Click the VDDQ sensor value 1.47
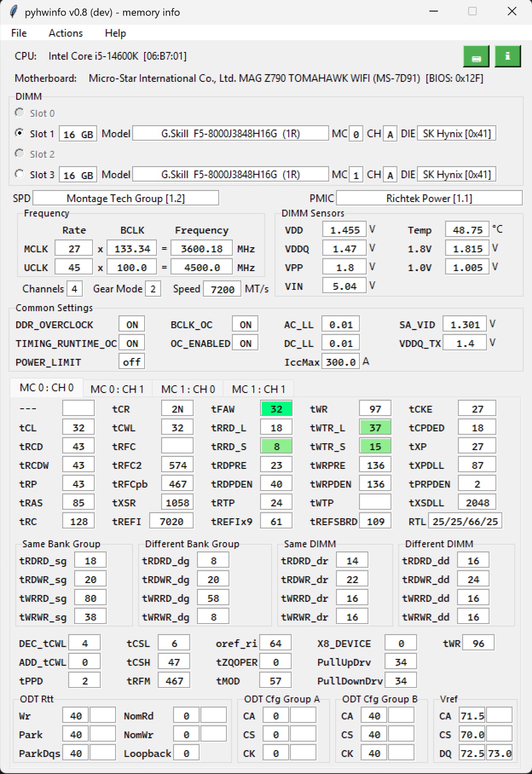Screen dimensions: 532x774 pyautogui.click(x=344, y=249)
